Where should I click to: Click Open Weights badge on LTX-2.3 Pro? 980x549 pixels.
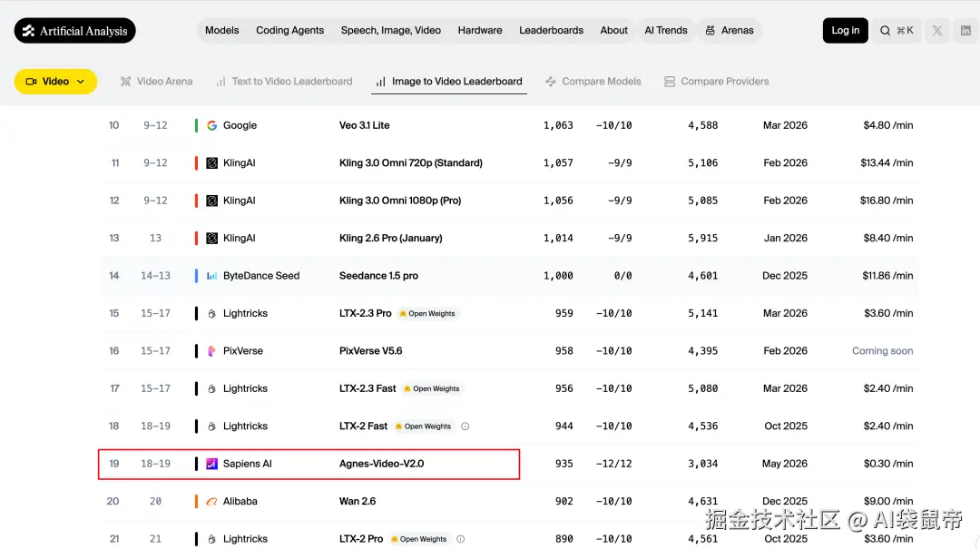[427, 314]
